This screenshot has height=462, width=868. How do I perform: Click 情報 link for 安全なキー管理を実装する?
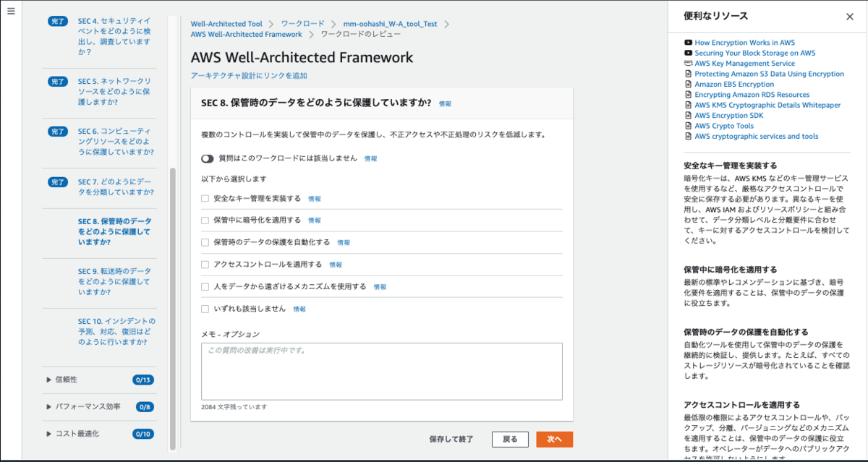coord(315,198)
